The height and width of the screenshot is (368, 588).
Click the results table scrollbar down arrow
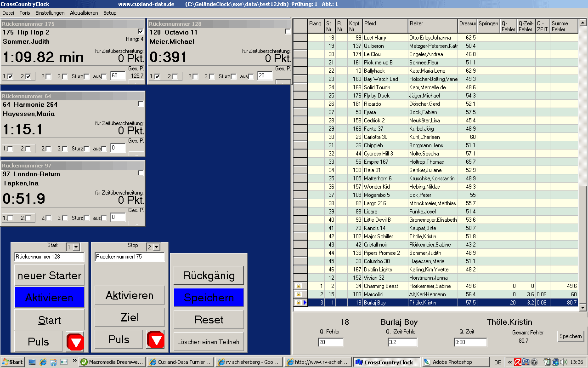(x=583, y=308)
